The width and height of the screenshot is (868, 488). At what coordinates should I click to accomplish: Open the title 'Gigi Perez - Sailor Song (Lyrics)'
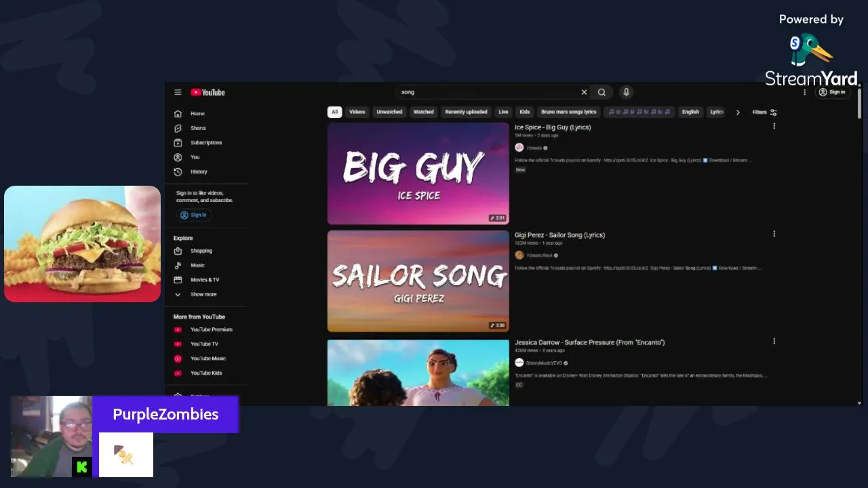pos(559,235)
